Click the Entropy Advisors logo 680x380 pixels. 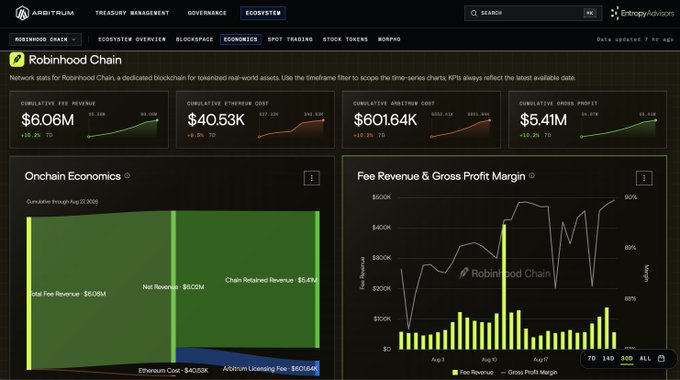click(x=643, y=13)
